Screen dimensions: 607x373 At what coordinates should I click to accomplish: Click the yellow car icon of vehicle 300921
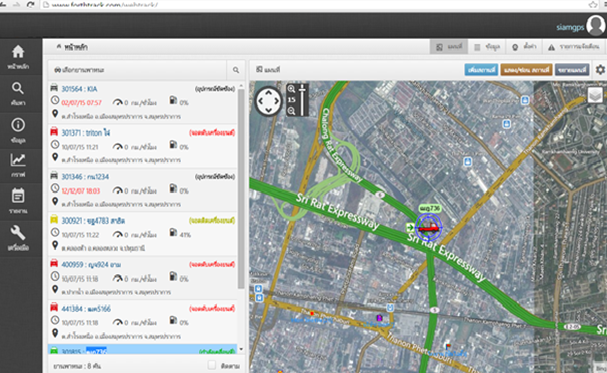coord(54,220)
